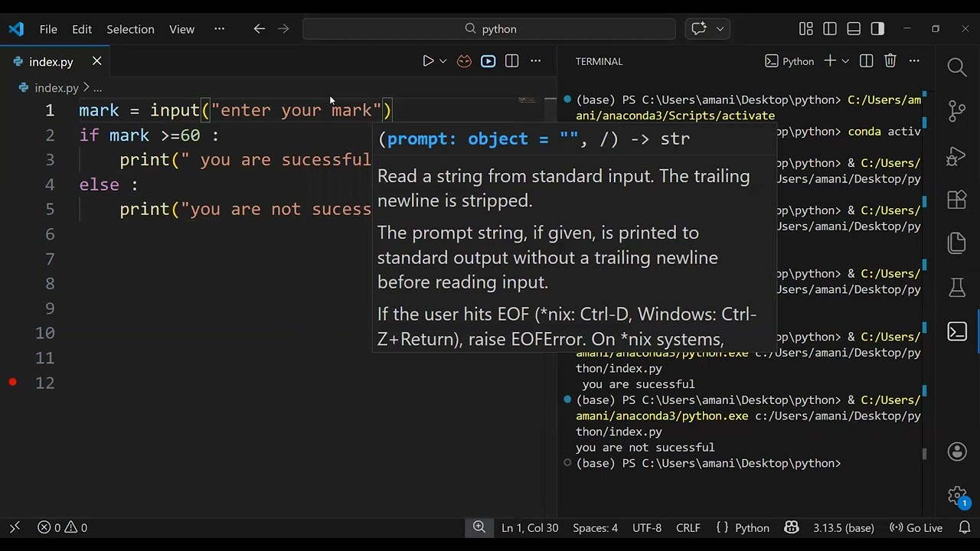Run the Python file with the play icon

[428, 61]
